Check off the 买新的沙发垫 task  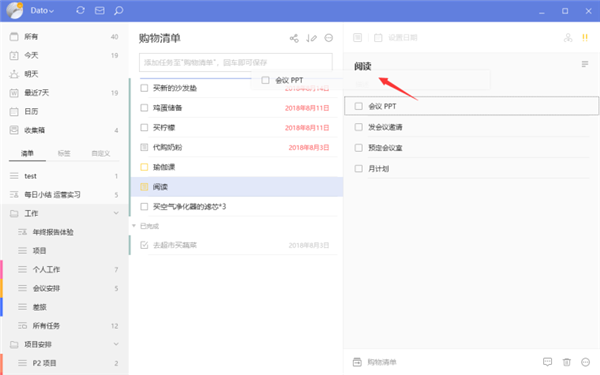[144, 88]
